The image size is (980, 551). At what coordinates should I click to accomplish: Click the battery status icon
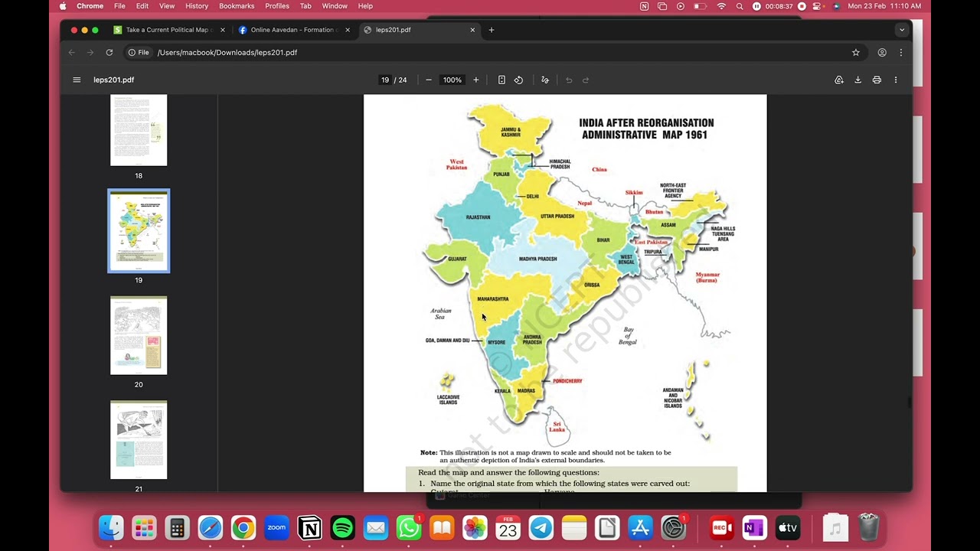700,6
